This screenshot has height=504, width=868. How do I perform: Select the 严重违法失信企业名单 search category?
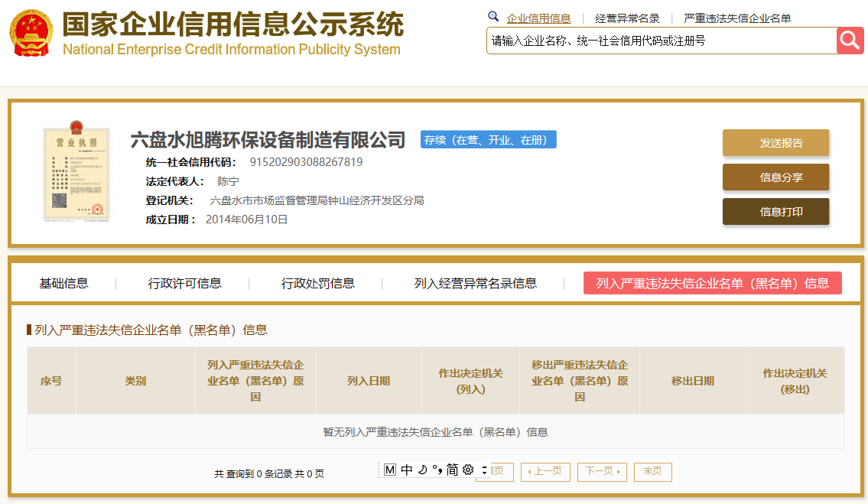click(x=737, y=18)
